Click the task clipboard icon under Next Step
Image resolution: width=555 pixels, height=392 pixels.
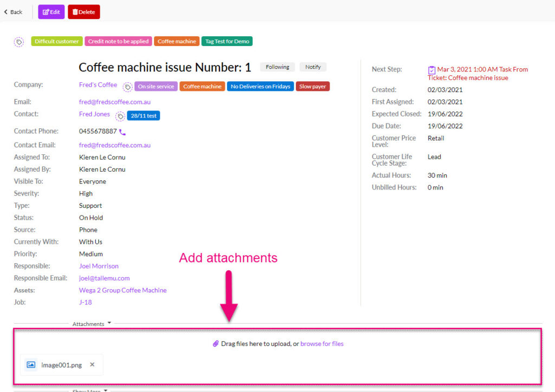pos(431,70)
